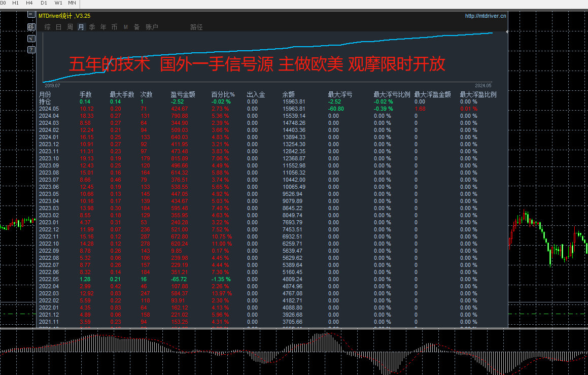Screen dimensions: 588x375
Task: Open the 账户 account tab
Action: click(x=152, y=27)
